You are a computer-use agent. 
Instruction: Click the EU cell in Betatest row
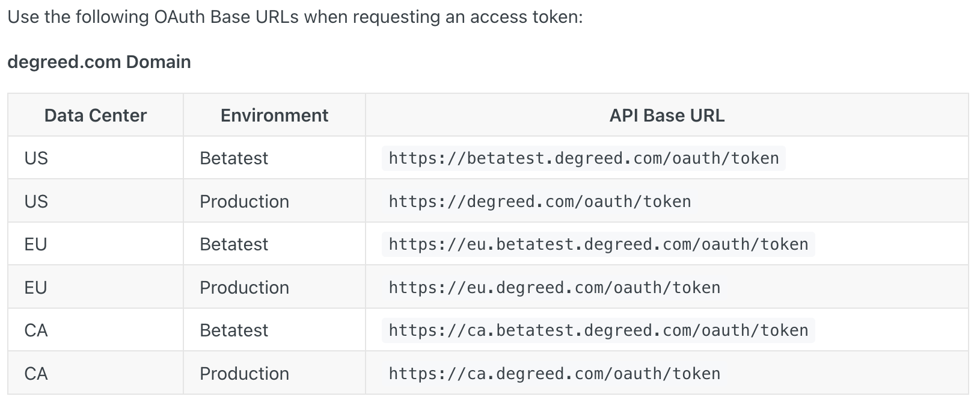pyautogui.click(x=35, y=244)
